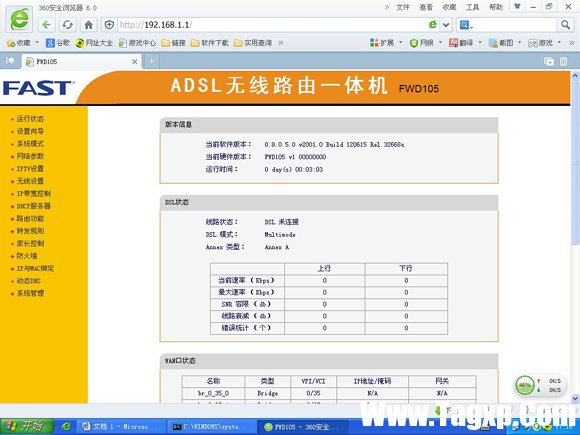Open the 网址大全 bookmark
Viewport: 580px width, 435px height.
pyautogui.click(x=94, y=43)
